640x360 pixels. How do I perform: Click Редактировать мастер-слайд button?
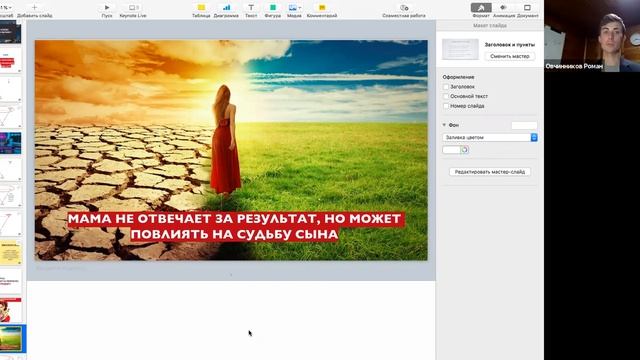[x=490, y=172]
